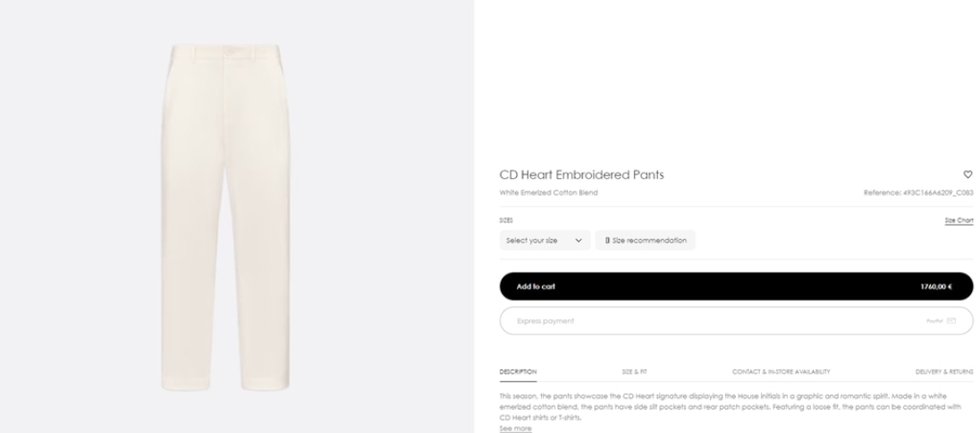Expand description with See more

515,429
